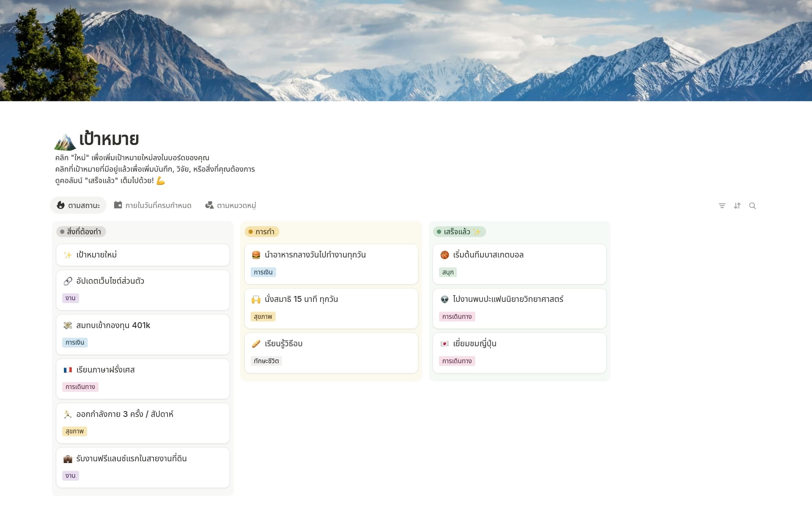Click the mountain page icon next to title
This screenshot has width=812, height=507.
pos(65,142)
